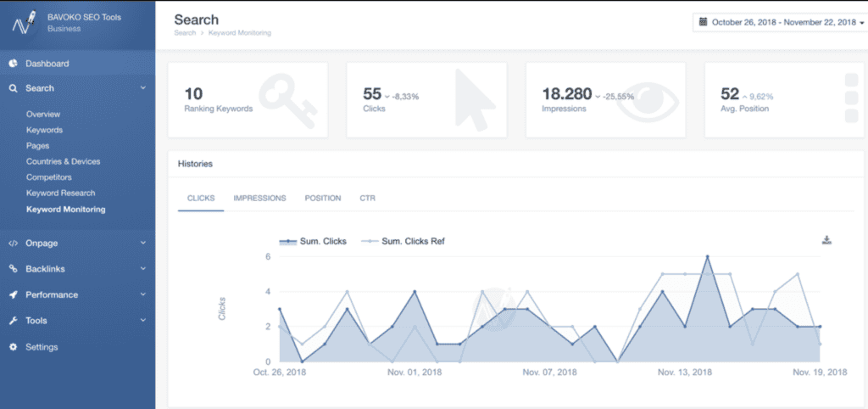Expand the Performance section chevron
This screenshot has height=409, width=868.
click(143, 295)
